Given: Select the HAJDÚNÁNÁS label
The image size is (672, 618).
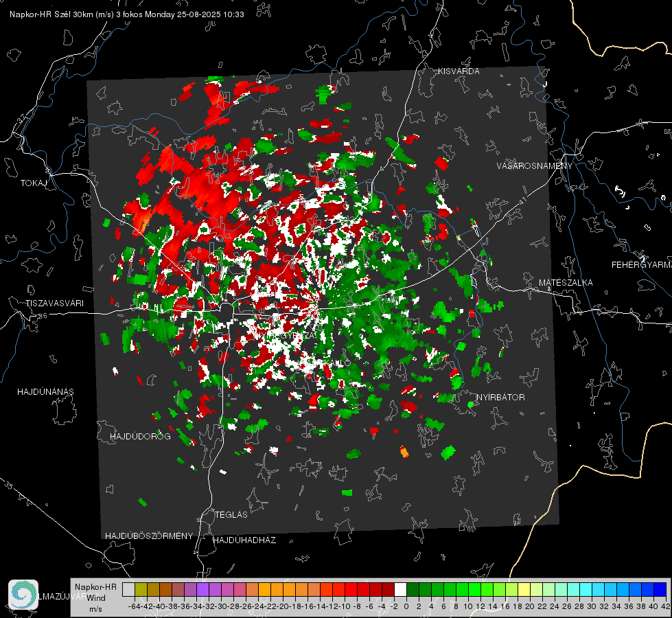Looking at the screenshot, I should coord(45,391).
